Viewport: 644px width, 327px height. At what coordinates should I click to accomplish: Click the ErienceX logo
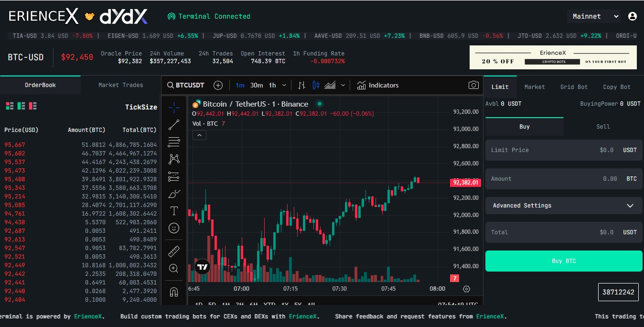click(x=43, y=16)
